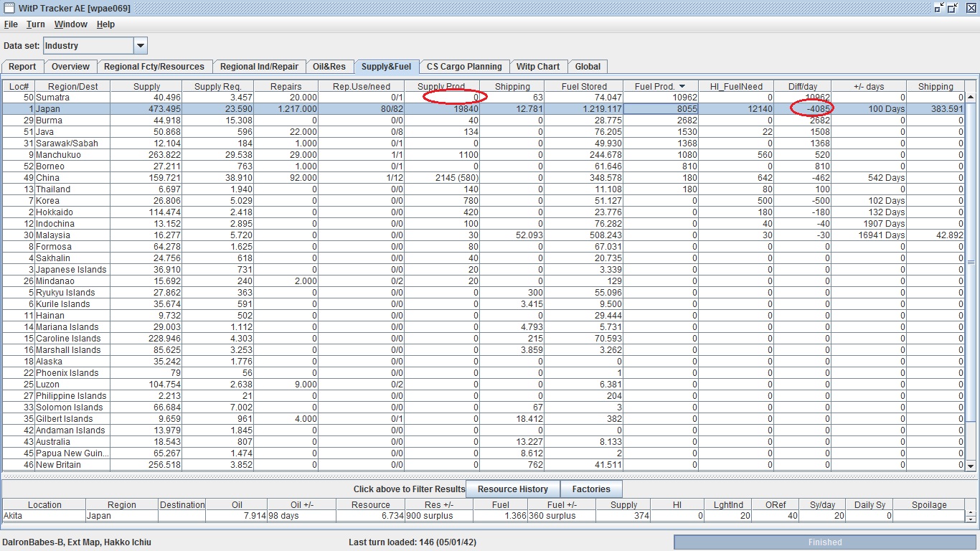This screenshot has width=980, height=551.
Task: Open the Regional Ind/Repair tab
Action: [x=259, y=67]
